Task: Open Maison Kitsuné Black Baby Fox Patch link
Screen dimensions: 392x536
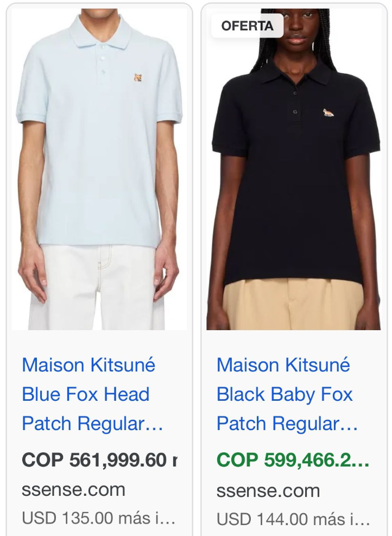Action: (x=287, y=394)
